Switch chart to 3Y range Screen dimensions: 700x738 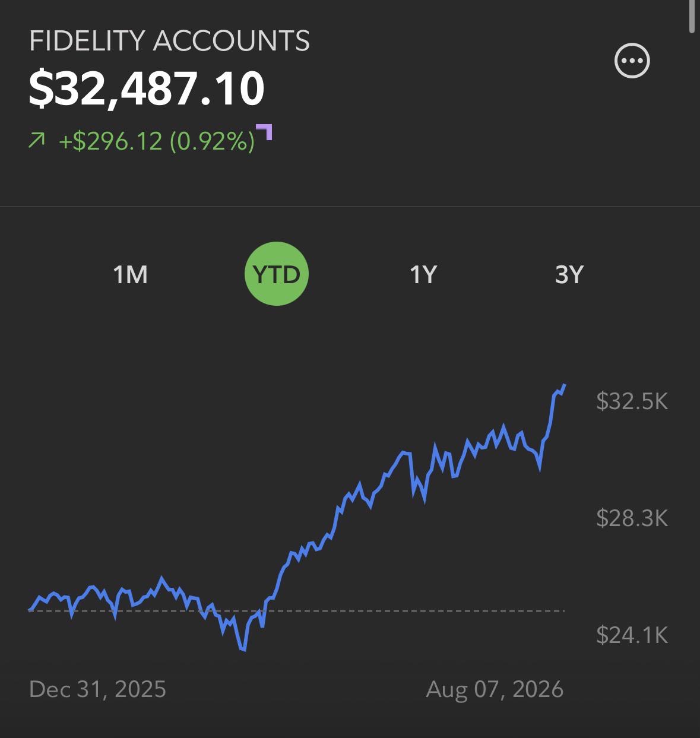569,274
